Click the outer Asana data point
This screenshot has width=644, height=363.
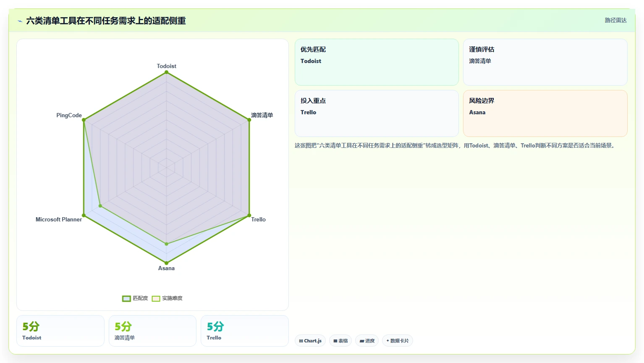[x=167, y=263]
